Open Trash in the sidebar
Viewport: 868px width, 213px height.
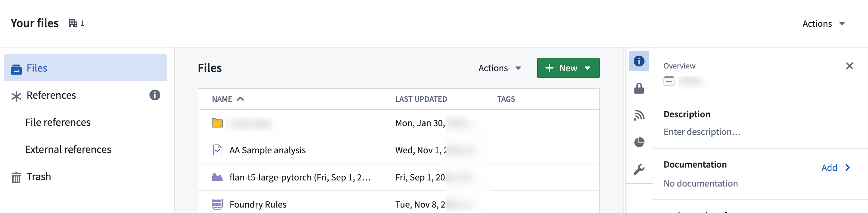(x=39, y=176)
